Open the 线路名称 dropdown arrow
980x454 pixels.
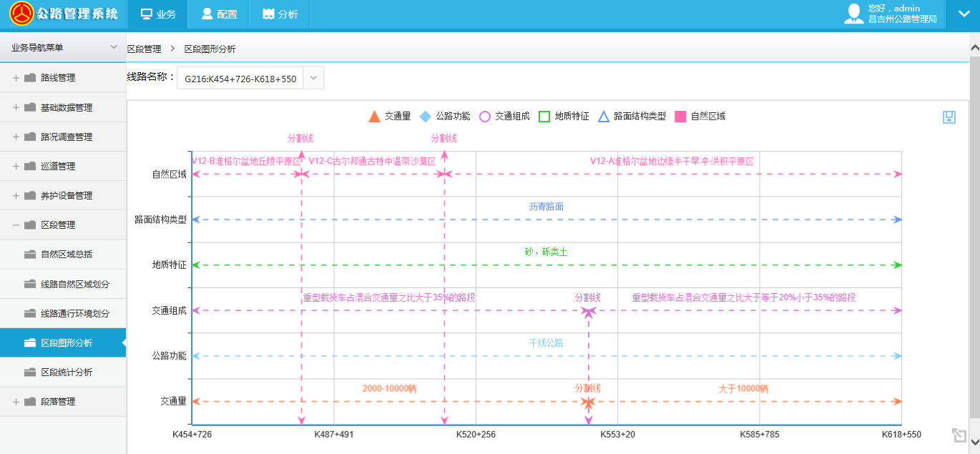(313, 78)
